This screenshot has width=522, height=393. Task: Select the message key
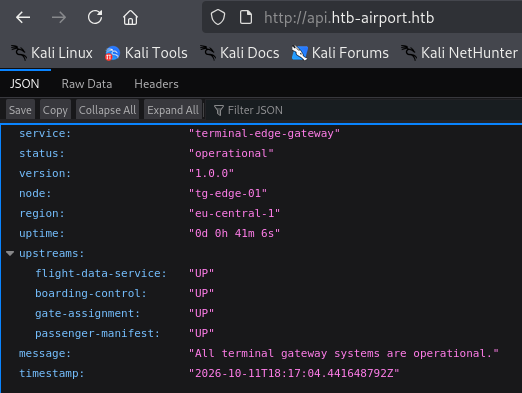coord(45,353)
